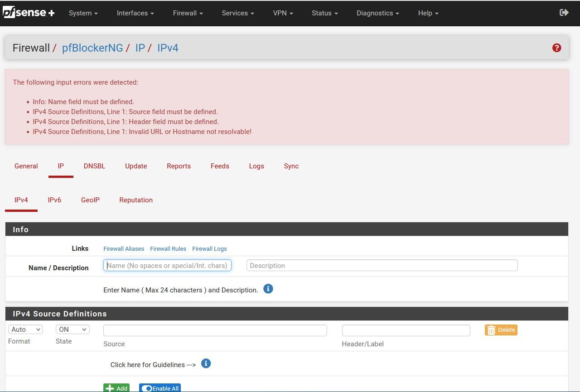Viewport: 580px width, 392px height.
Task: Select the Reputation sub-tab
Action: 136,200
